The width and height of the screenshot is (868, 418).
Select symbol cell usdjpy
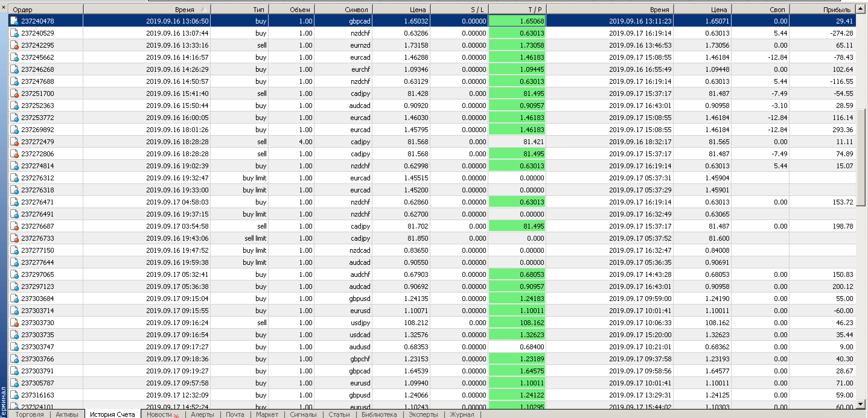(360, 323)
